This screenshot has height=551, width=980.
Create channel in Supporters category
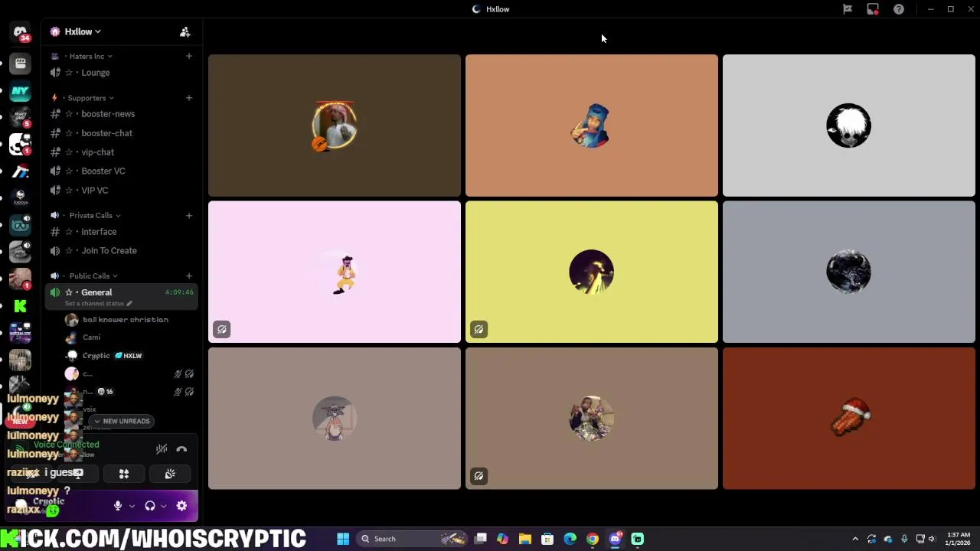pos(188,98)
